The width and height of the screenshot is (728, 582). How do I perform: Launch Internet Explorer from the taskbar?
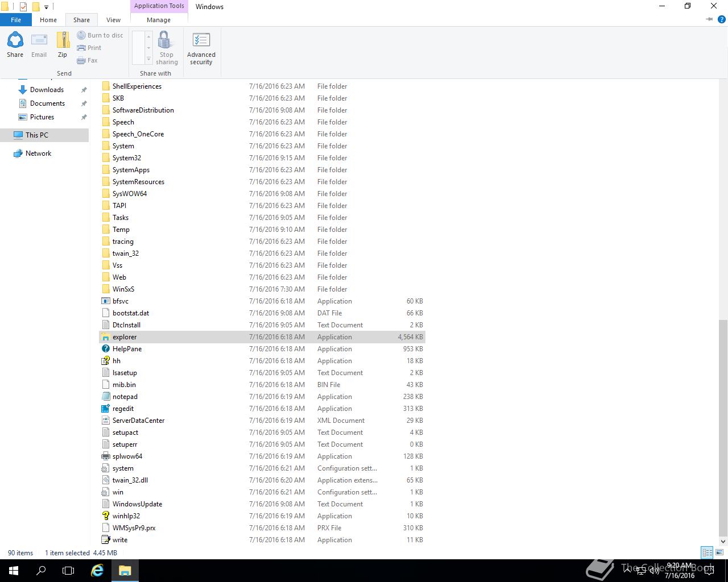point(97,571)
